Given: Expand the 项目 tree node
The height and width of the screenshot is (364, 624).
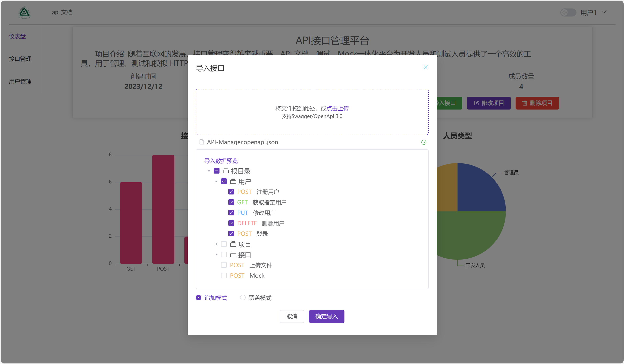Looking at the screenshot, I should (216, 244).
